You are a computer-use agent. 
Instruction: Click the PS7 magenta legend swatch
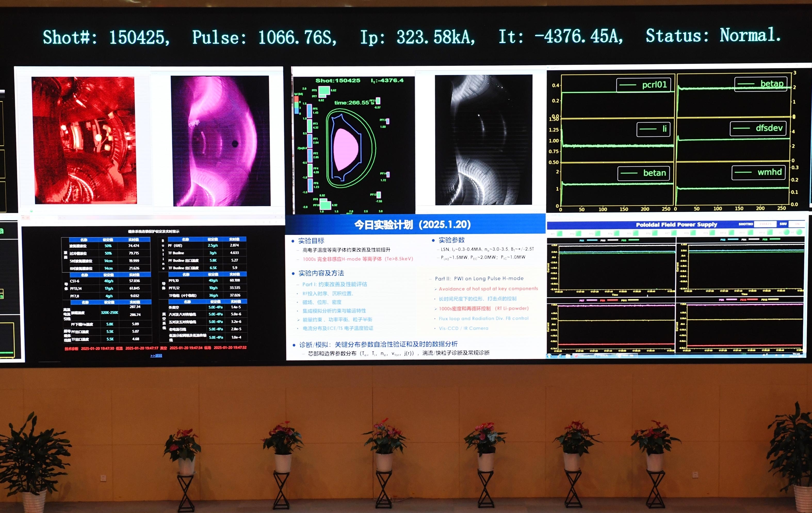point(592,300)
